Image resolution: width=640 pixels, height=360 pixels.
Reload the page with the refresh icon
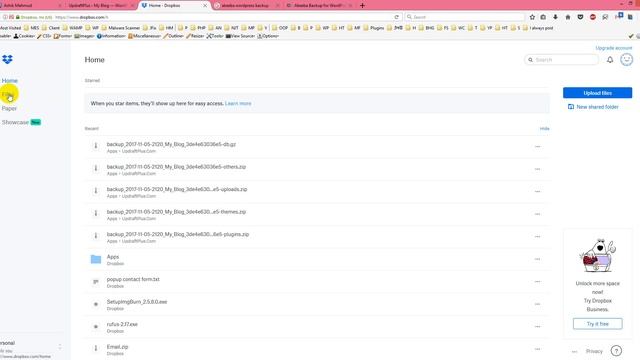tap(396, 17)
